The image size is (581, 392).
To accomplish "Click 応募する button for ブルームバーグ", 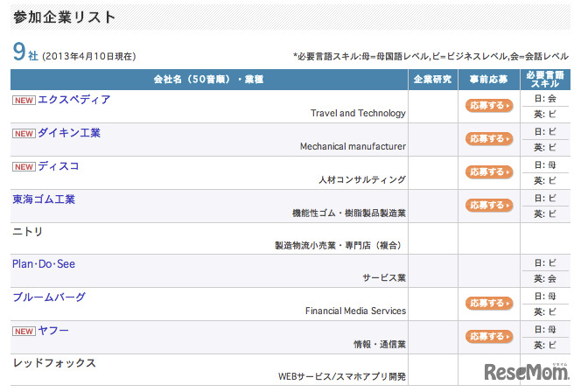I will click(489, 303).
